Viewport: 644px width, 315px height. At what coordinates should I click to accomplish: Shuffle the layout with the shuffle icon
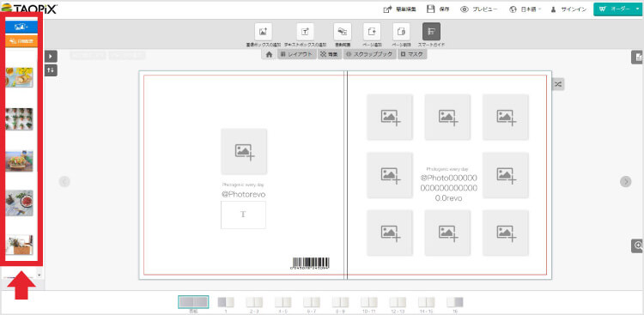coord(558,84)
